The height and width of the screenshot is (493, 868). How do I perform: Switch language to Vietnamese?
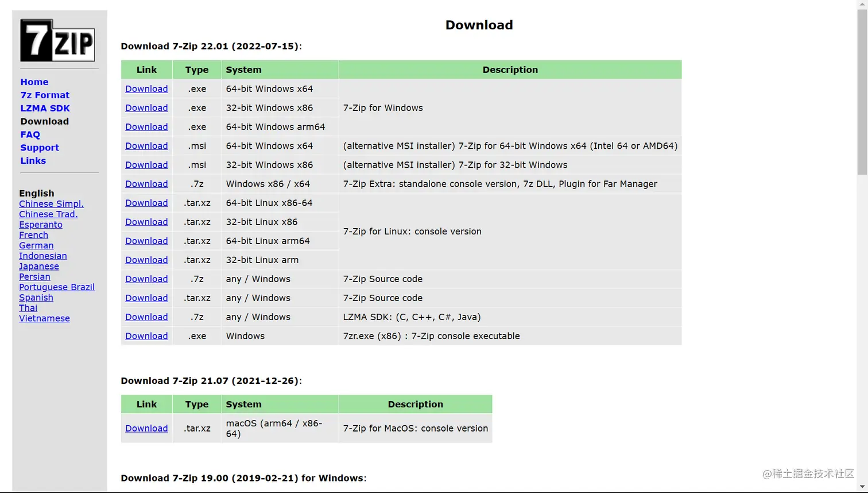tap(44, 318)
